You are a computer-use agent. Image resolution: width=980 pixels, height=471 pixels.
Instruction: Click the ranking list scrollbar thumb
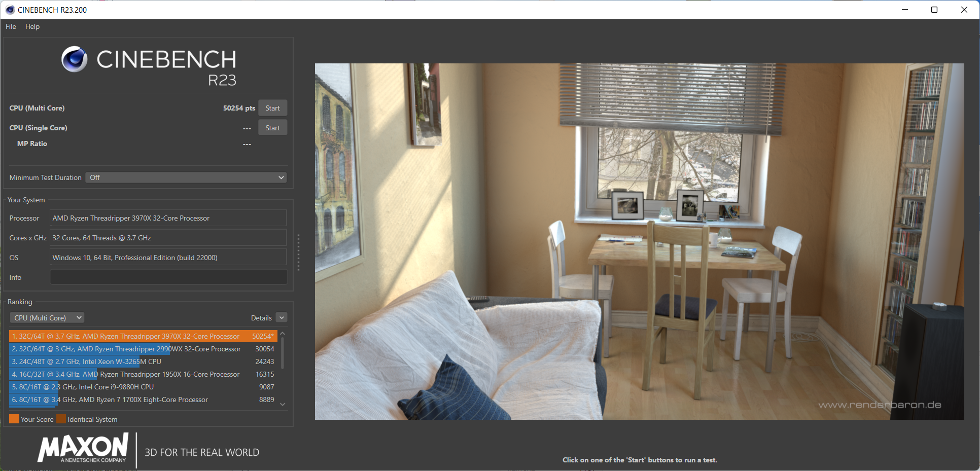pos(283,353)
